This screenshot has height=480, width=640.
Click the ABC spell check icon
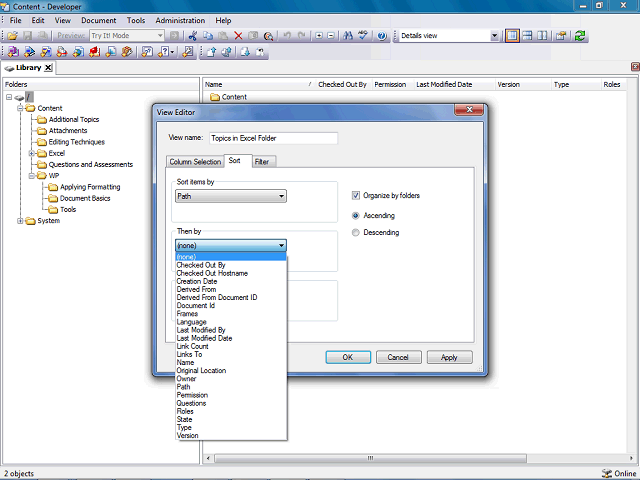(x=363, y=36)
